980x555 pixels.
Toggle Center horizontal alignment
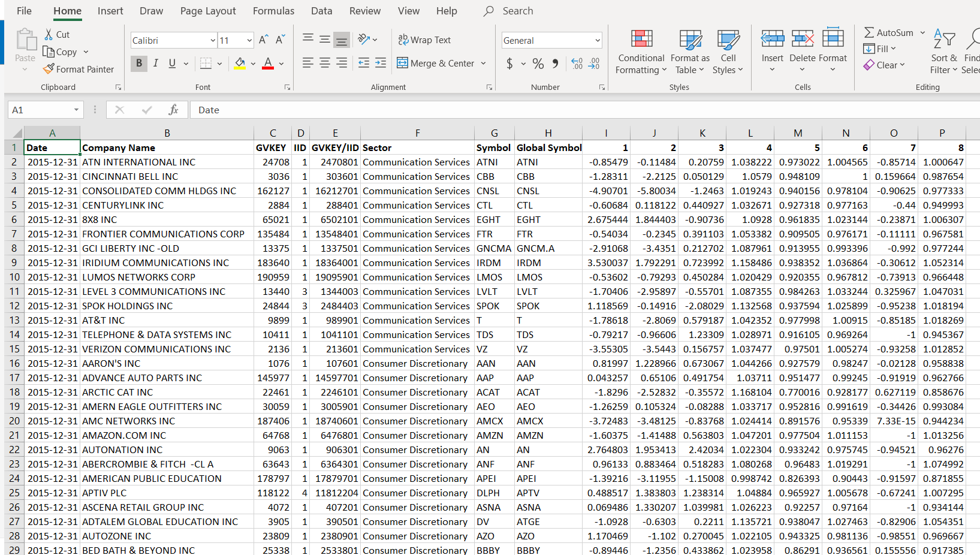325,63
